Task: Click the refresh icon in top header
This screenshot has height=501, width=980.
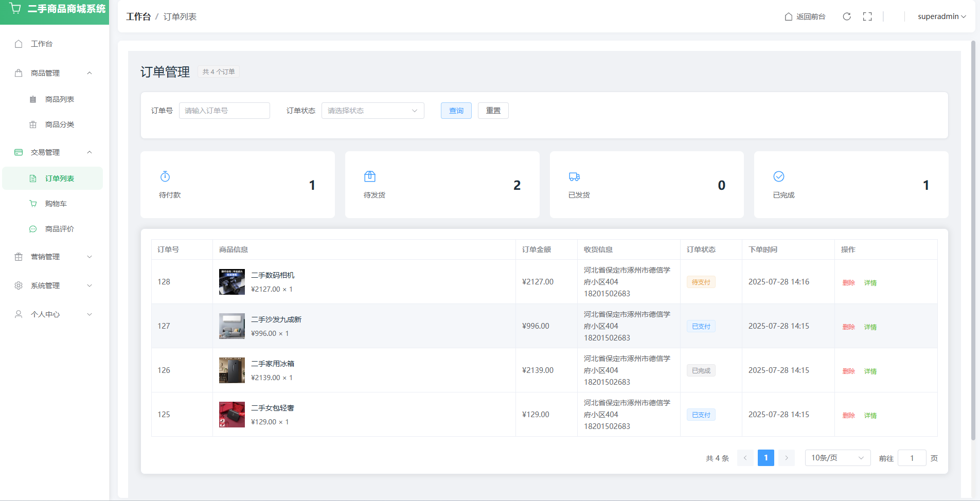Action: click(x=846, y=16)
